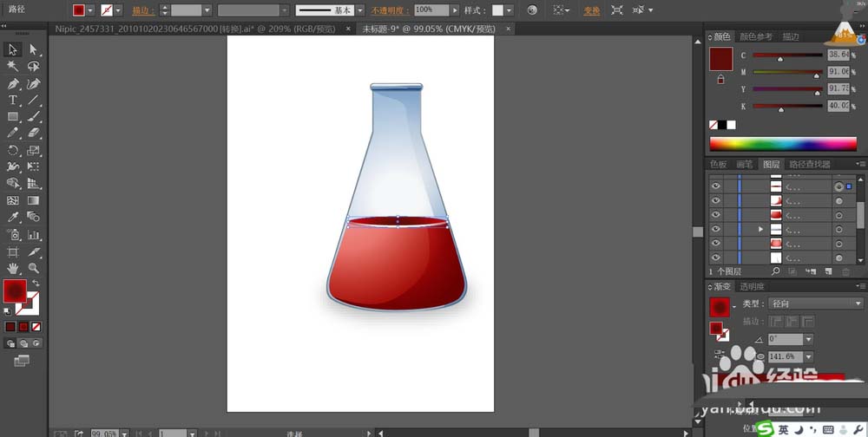Activate the Rotate tool

tap(12, 151)
